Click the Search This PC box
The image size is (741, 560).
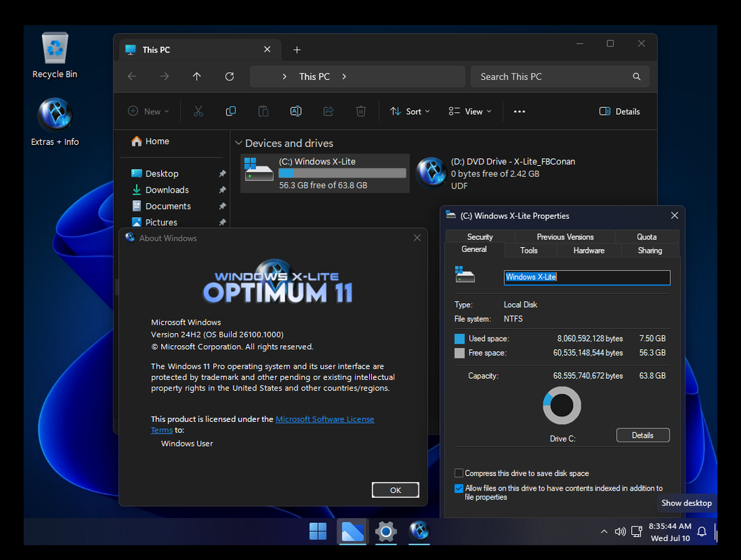tap(560, 76)
